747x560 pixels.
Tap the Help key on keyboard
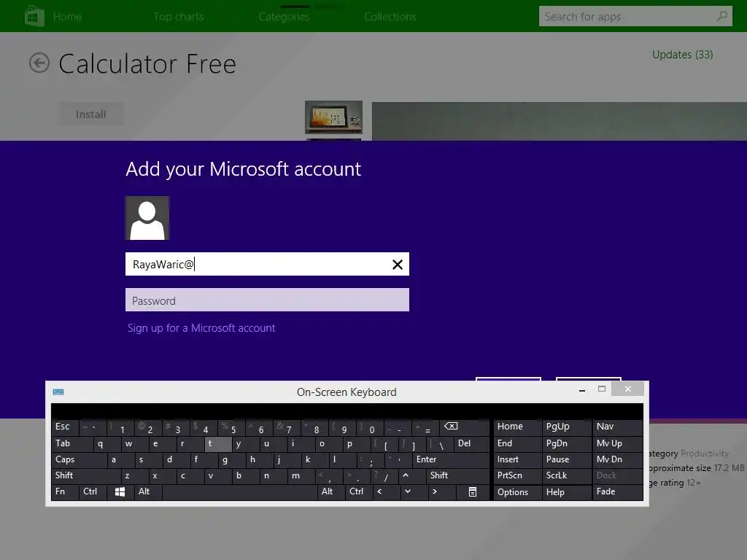click(x=567, y=492)
